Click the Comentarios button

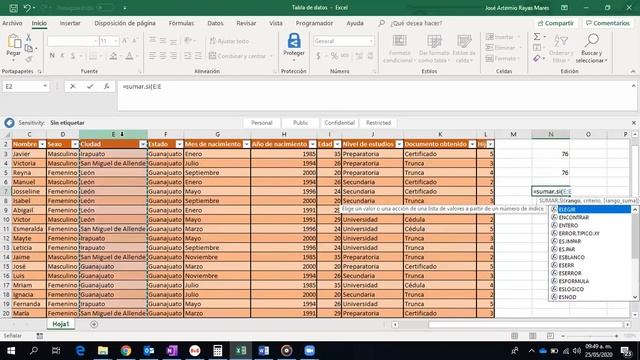[x=608, y=23]
